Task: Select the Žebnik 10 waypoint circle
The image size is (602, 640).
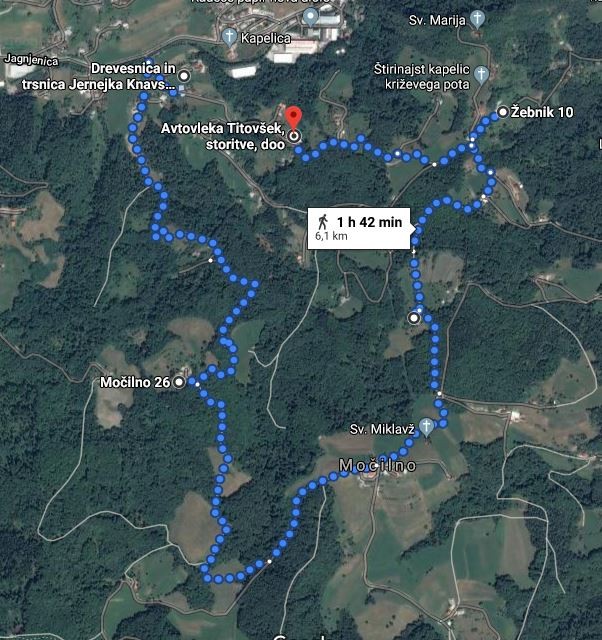Action: [x=503, y=112]
